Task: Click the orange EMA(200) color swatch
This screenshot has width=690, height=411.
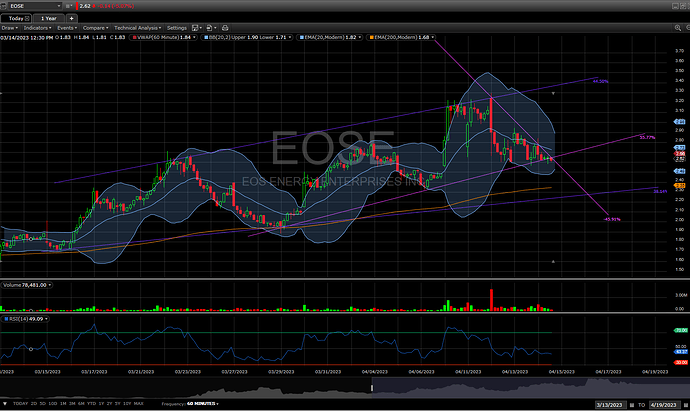Action: tap(372, 37)
